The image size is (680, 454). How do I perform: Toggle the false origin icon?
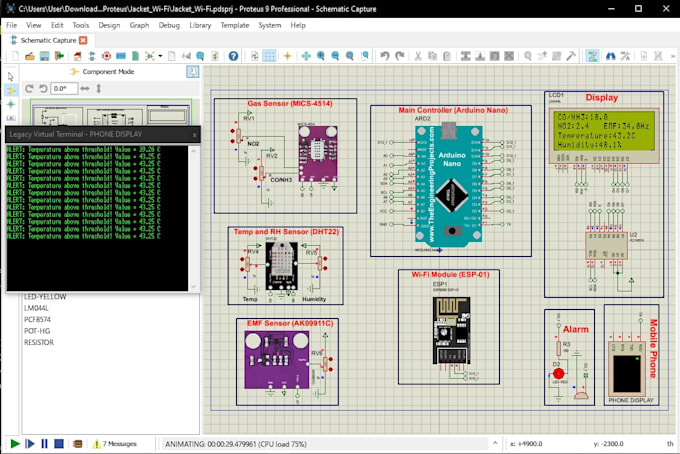click(x=287, y=56)
